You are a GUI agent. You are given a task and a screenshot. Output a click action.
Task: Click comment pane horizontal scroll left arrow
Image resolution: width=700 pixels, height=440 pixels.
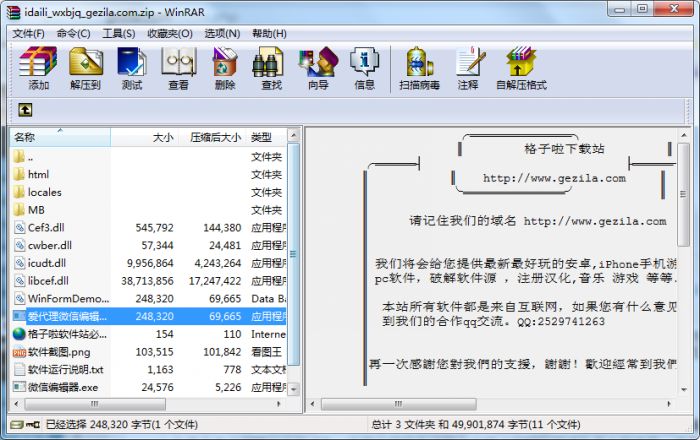(x=312, y=404)
